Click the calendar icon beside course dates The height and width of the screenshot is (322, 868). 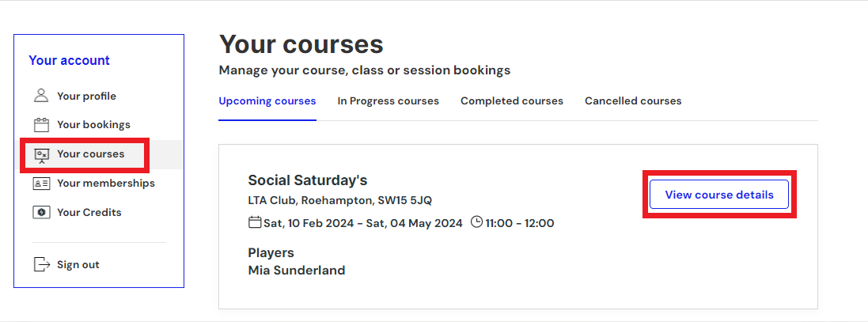(x=255, y=223)
